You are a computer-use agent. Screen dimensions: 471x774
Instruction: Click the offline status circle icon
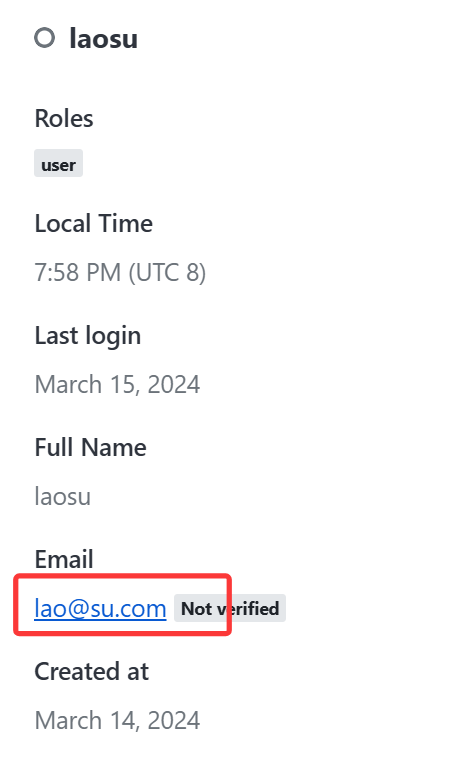coord(44,38)
